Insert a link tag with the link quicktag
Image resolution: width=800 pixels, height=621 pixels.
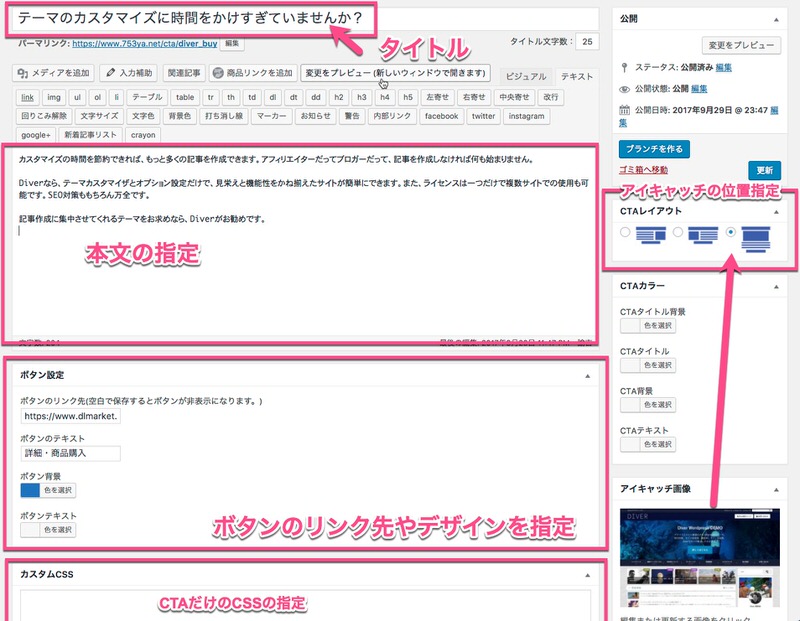click(x=28, y=97)
